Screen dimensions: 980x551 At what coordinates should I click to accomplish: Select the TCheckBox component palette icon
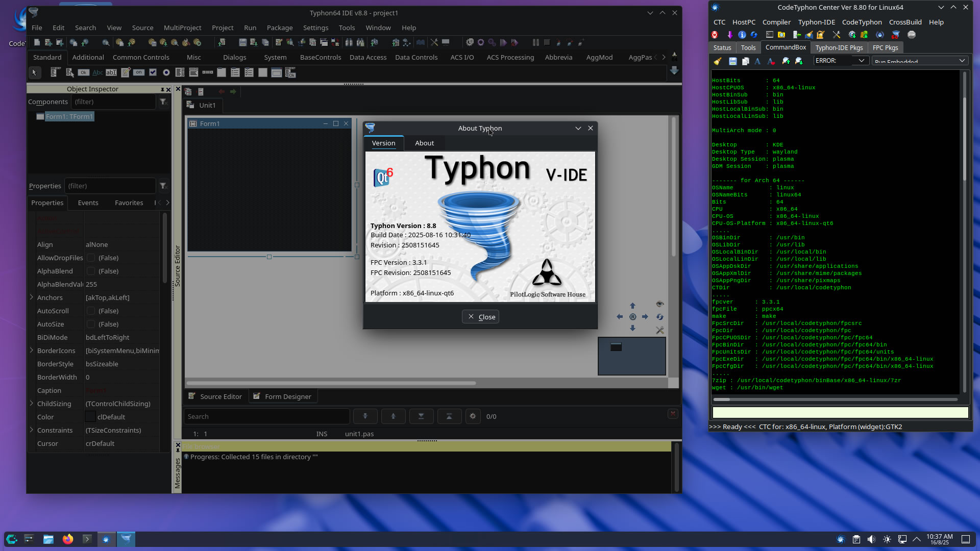click(153, 72)
